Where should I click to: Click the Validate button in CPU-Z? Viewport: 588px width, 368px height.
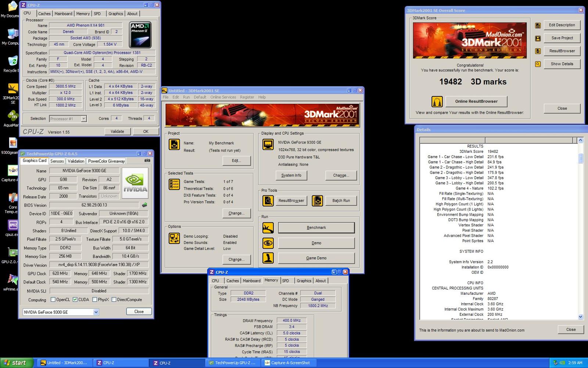[117, 131]
